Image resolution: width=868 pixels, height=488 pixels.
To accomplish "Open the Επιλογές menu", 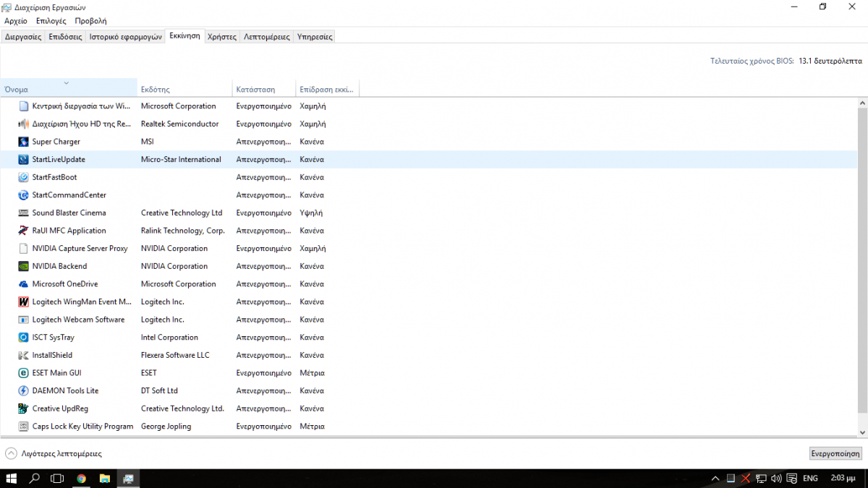I will coord(51,21).
